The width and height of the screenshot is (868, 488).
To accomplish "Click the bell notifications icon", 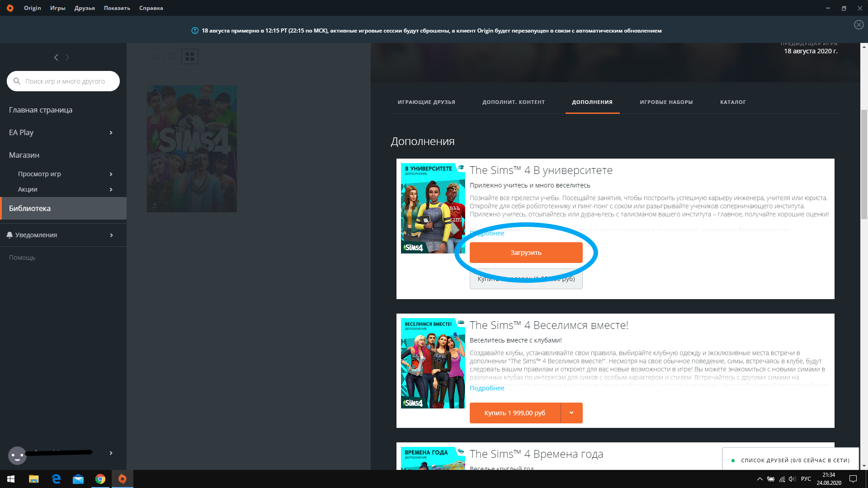I will coord(9,235).
